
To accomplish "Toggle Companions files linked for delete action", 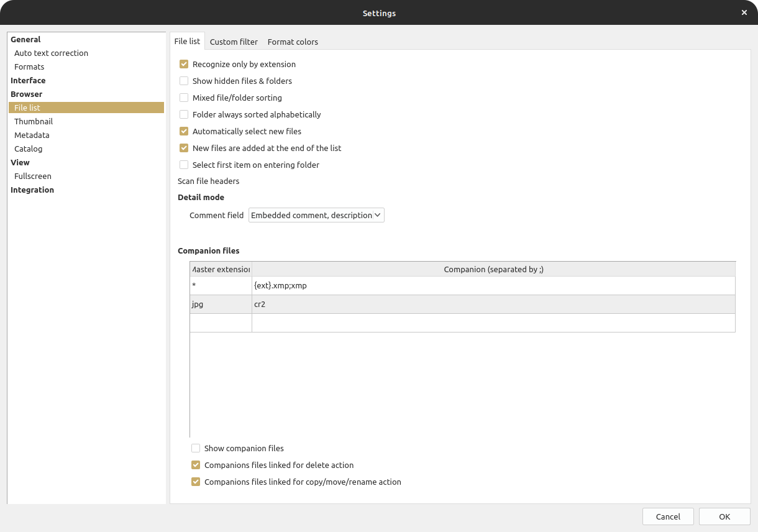I will coord(196,465).
